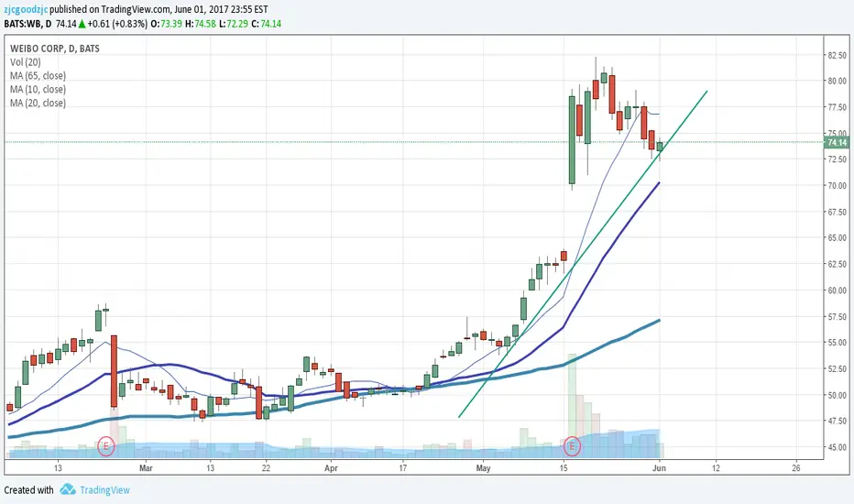This screenshot has height=504, width=854.
Task: Click the 65.00 price axis label
Action: pos(838,237)
